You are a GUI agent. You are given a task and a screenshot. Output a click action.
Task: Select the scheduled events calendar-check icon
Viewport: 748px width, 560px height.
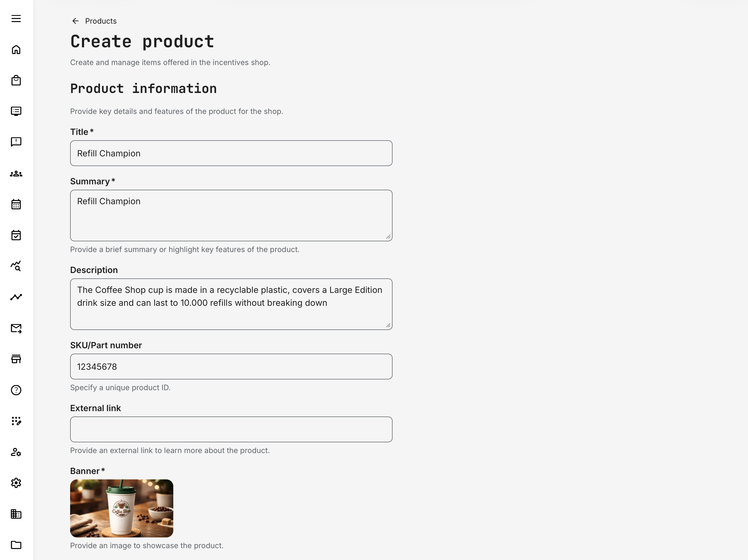pyautogui.click(x=16, y=235)
